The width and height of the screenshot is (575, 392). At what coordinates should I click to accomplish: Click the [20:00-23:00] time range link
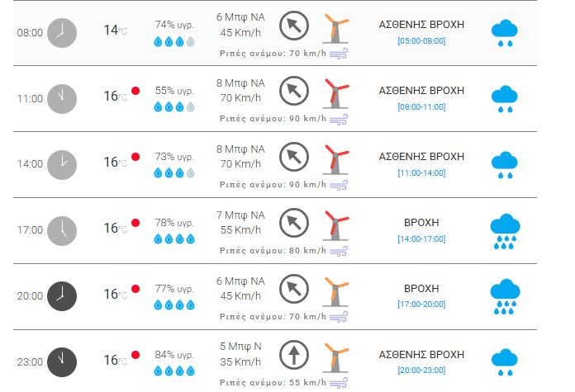point(421,370)
